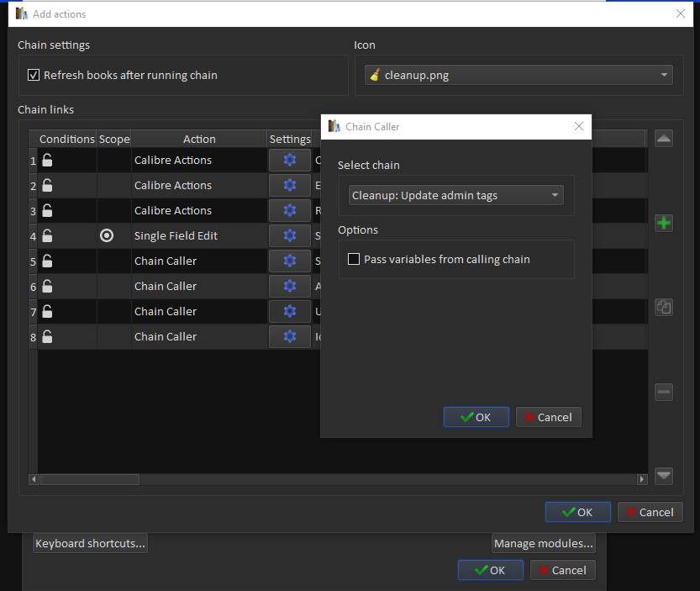Select Calibre Actions cell in row 1
Image resolution: width=700 pixels, height=591 pixels.
[x=199, y=160]
